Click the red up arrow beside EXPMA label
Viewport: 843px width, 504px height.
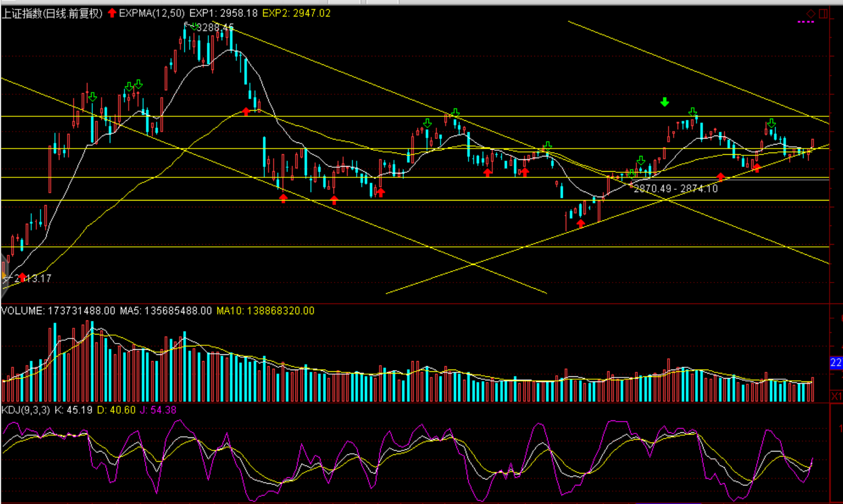pos(112,12)
